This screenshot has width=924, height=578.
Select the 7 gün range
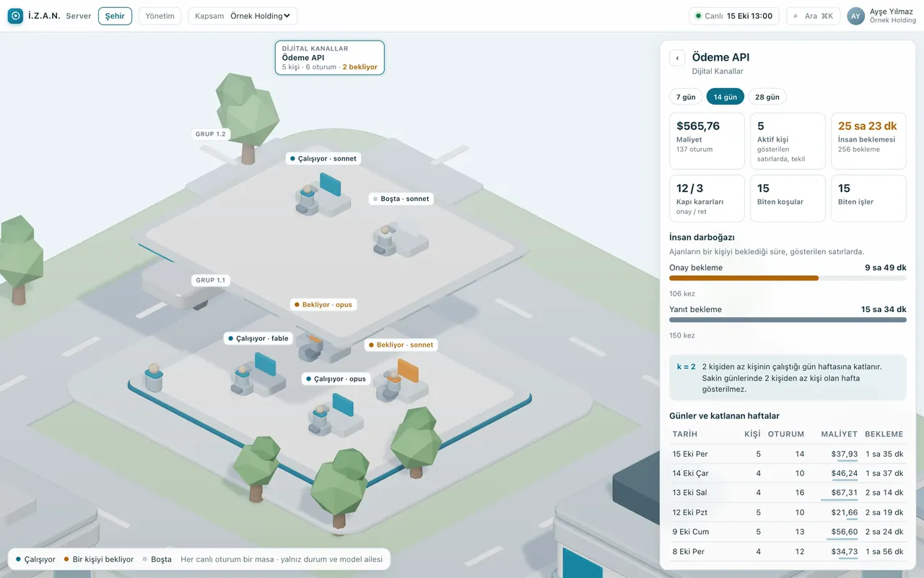coord(685,97)
